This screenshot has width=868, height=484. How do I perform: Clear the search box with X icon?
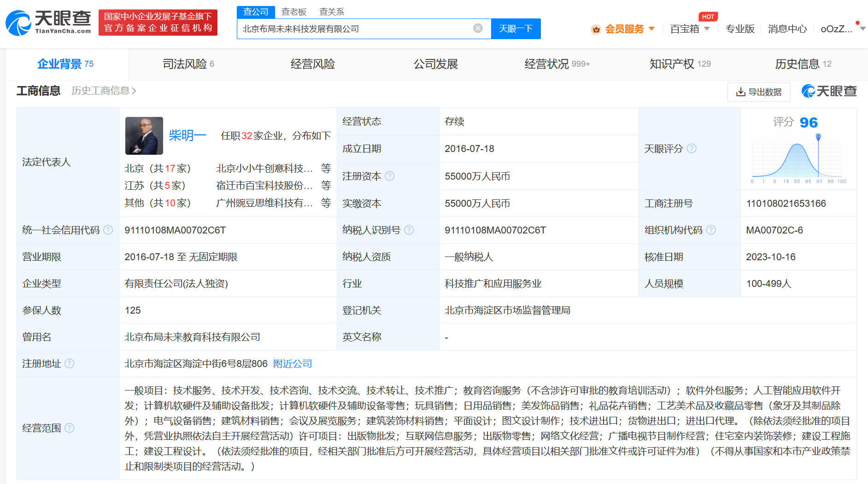[478, 29]
